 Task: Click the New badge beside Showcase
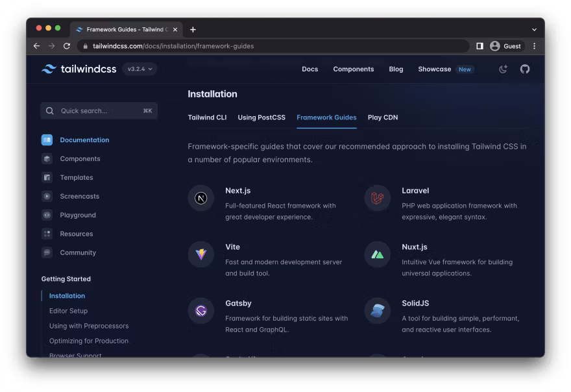coord(465,69)
